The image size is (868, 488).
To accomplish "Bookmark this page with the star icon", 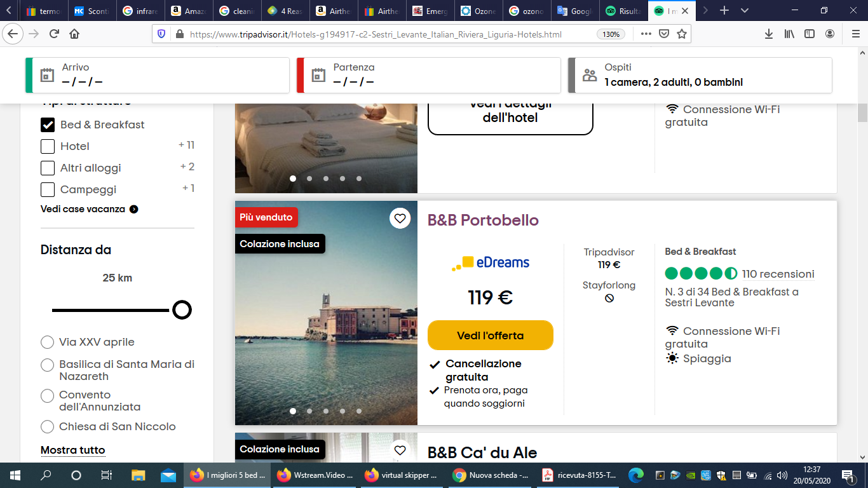I will click(682, 34).
